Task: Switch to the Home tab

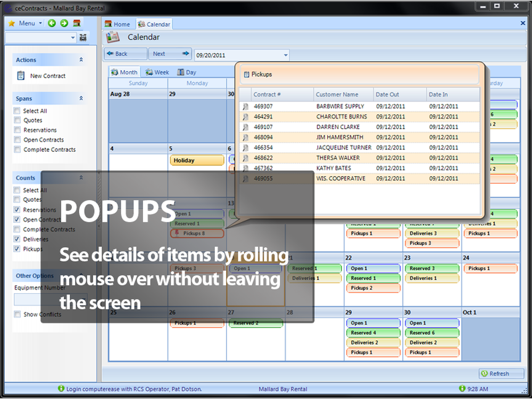Action: [118, 24]
